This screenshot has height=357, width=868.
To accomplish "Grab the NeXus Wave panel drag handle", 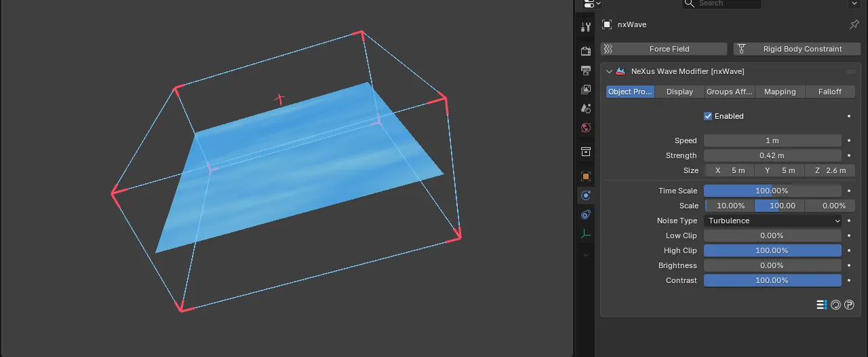I will pyautogui.click(x=850, y=71).
